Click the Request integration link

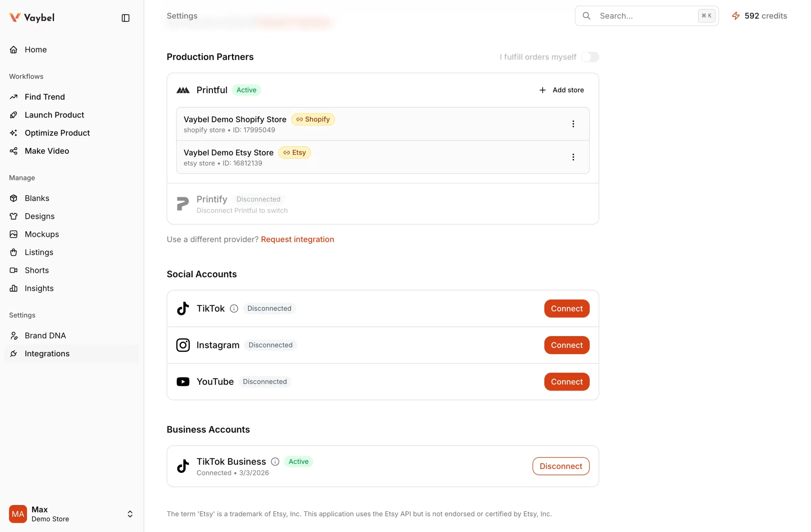297,239
